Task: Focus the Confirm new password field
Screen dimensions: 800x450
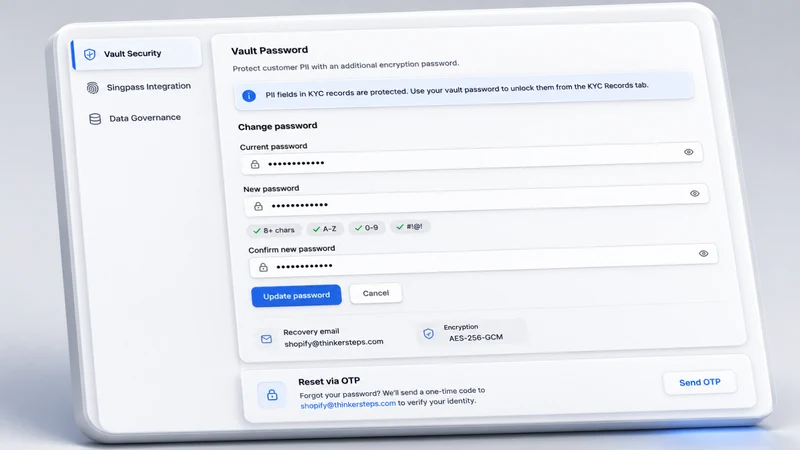Action: (483, 260)
